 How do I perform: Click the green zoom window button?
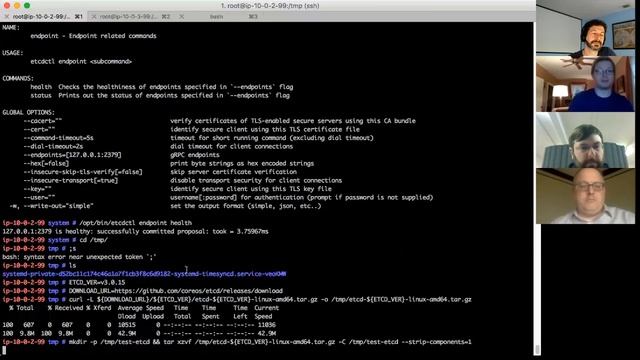pos(27,5)
